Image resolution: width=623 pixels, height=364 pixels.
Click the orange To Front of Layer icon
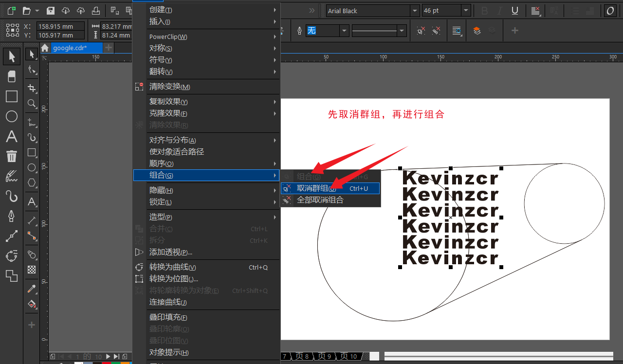point(477,31)
